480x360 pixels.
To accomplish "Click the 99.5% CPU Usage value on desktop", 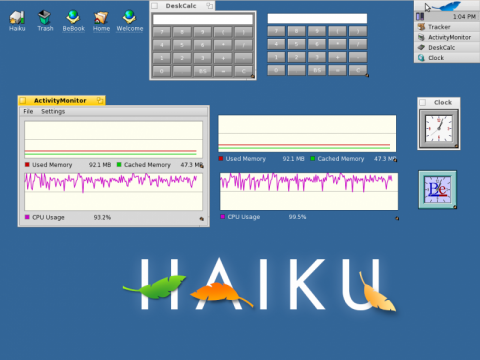I will tap(297, 217).
